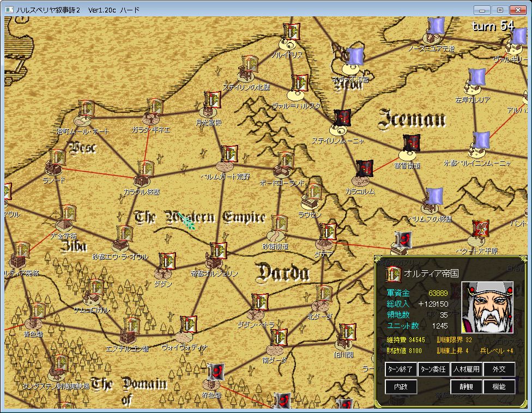Select the ボードローランド territory flag
532x413 pixels.
point(286,160)
